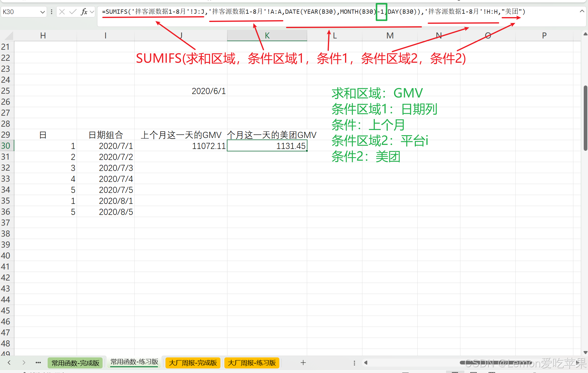Go to the previous sheet with the left arrow

click(x=9, y=363)
